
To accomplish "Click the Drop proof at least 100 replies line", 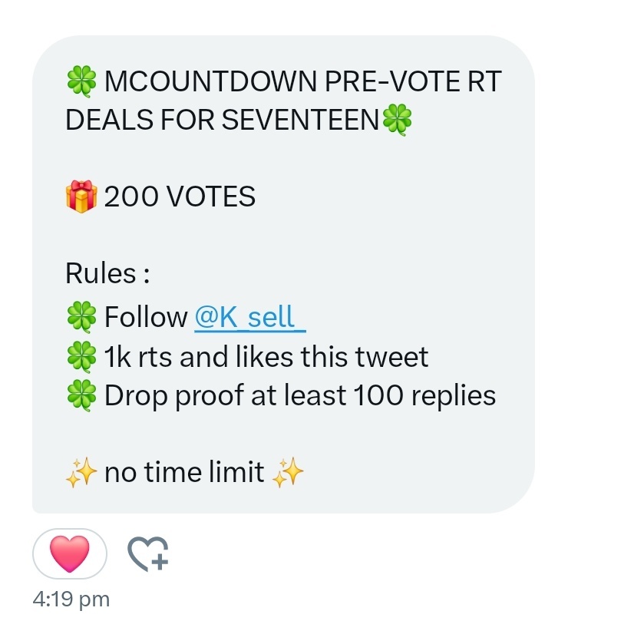I will click(x=300, y=396).
